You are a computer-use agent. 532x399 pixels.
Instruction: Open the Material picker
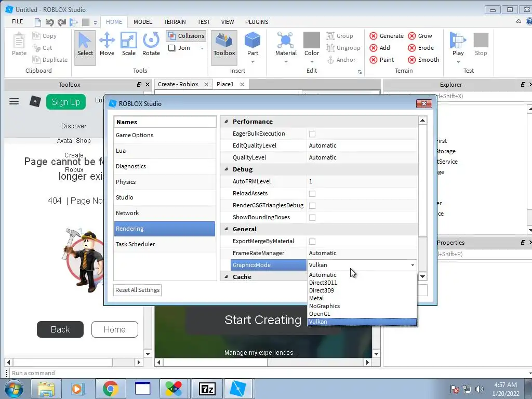(x=286, y=44)
